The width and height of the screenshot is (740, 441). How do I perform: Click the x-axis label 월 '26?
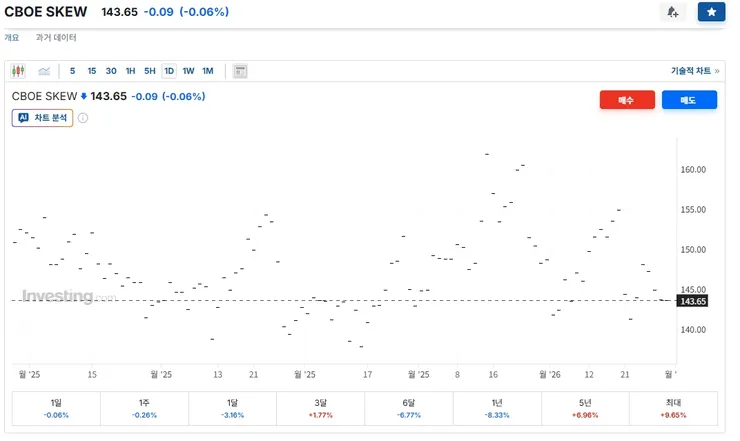(x=550, y=374)
